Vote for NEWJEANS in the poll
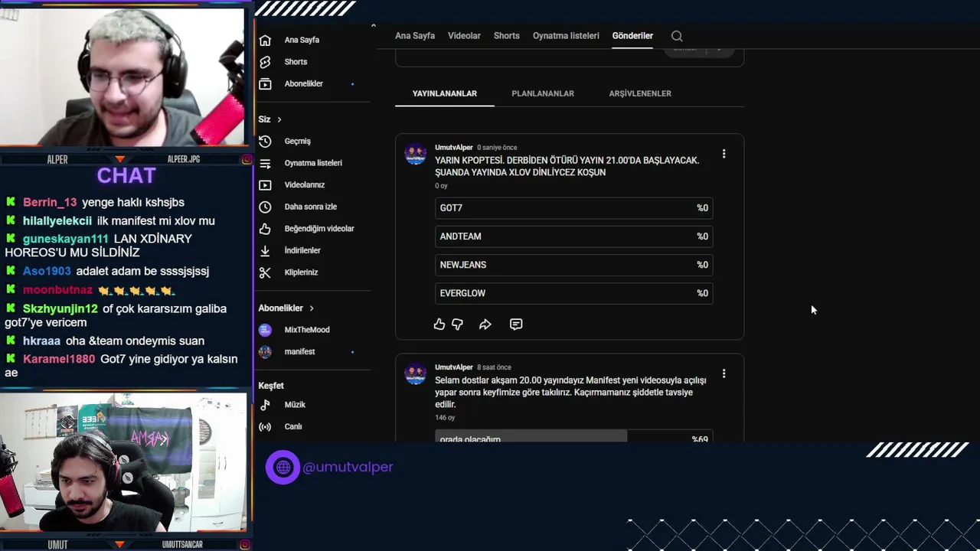The image size is (980, 551). click(x=574, y=265)
